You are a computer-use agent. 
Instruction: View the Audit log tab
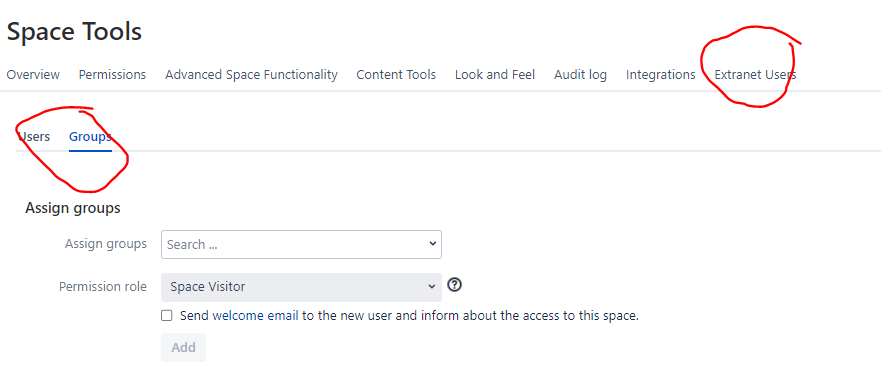coord(580,75)
